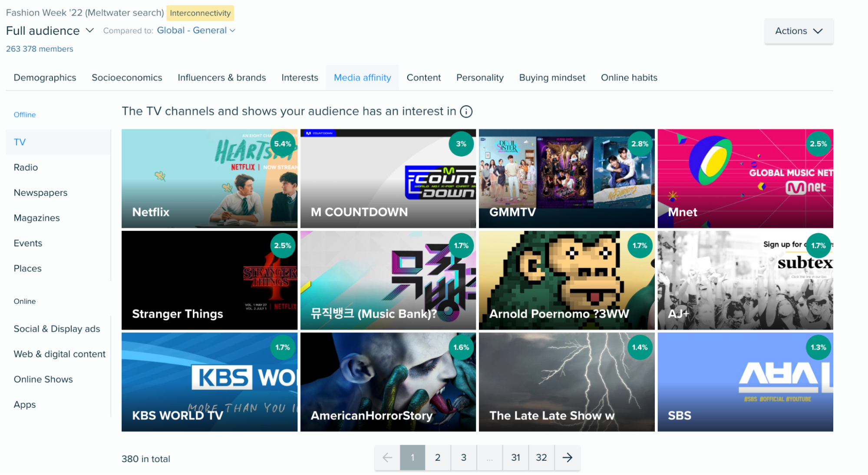Jump to page 31
Screen dimensions: 868x475
click(515, 457)
